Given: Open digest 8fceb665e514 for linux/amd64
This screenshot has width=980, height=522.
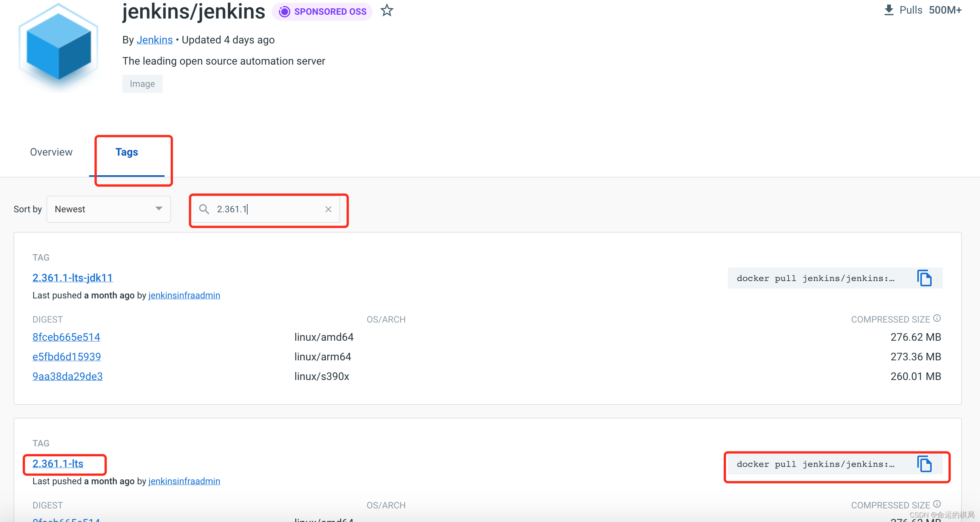Looking at the screenshot, I should (66, 337).
